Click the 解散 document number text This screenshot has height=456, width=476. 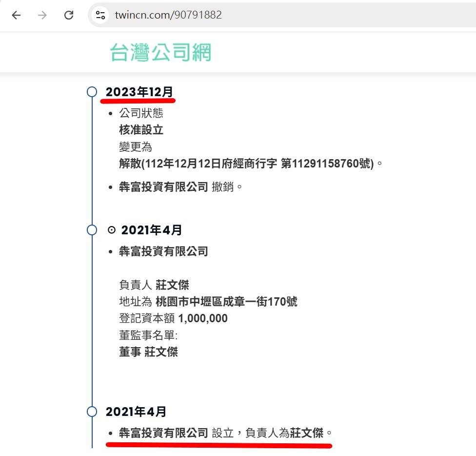pyautogui.click(x=247, y=164)
